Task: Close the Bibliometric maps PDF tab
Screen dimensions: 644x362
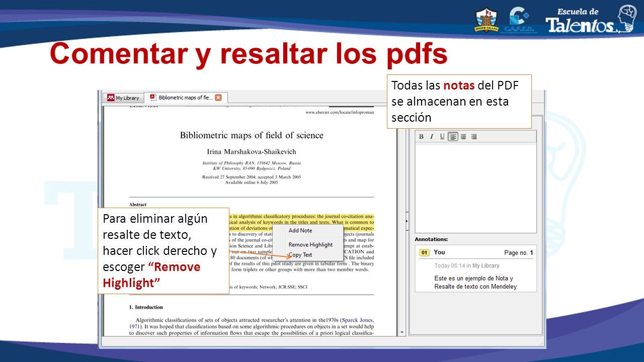Action: [x=218, y=98]
